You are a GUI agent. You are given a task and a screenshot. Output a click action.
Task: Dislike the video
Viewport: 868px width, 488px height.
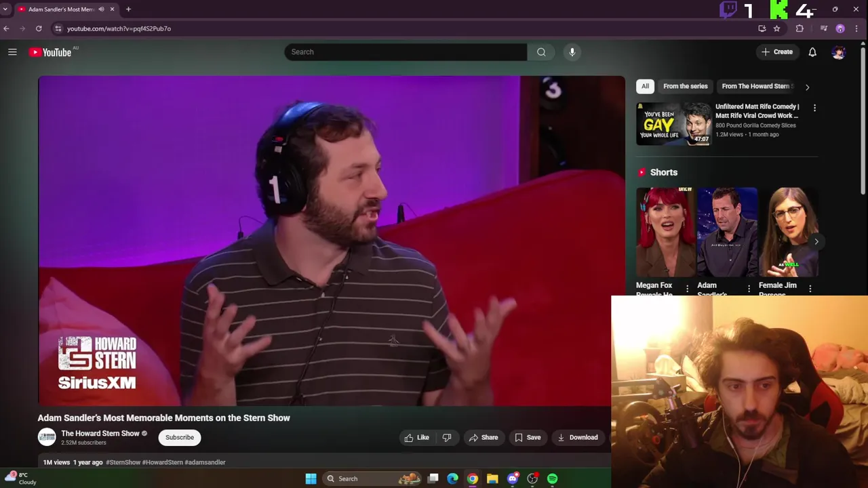(447, 437)
